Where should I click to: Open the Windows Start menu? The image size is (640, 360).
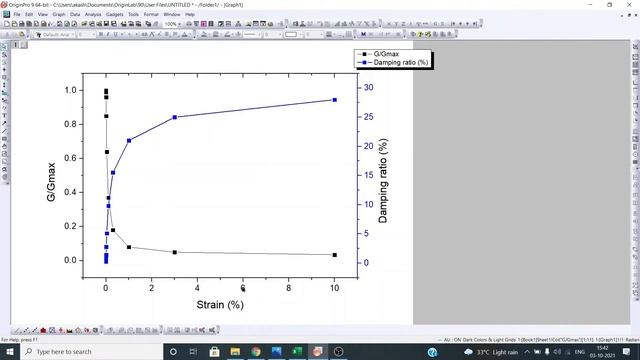click(10, 351)
